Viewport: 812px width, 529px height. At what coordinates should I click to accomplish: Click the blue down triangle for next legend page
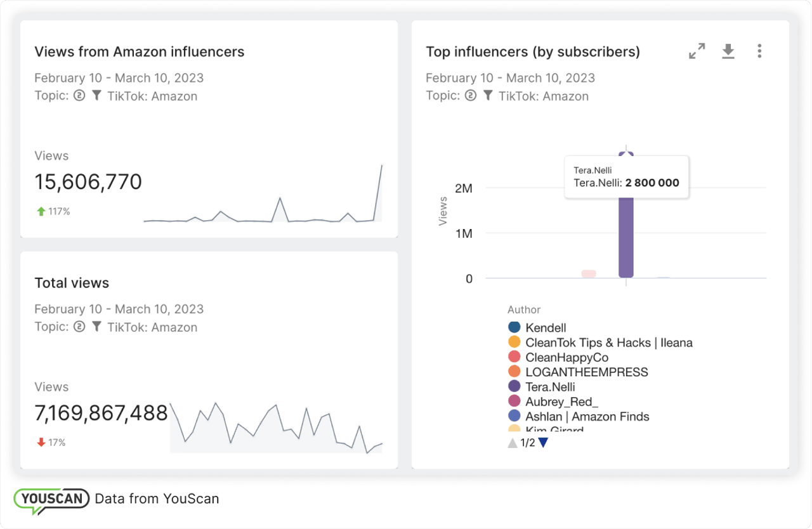[542, 442]
